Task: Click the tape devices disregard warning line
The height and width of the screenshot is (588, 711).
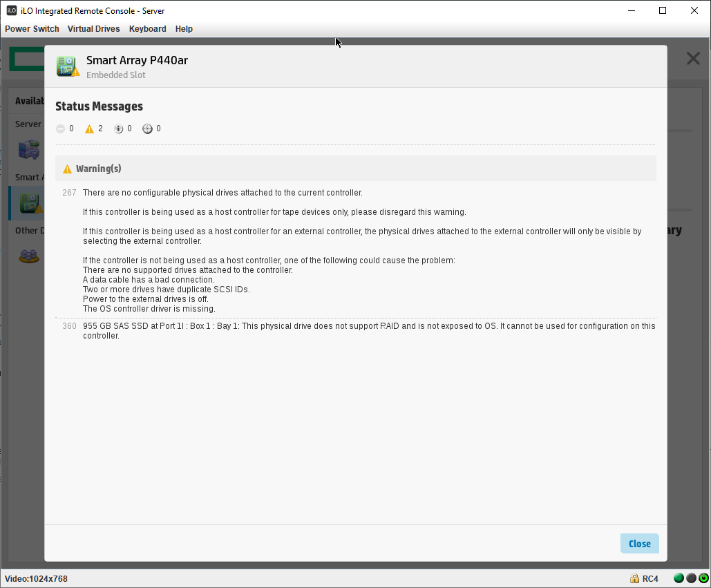Action: (274, 212)
